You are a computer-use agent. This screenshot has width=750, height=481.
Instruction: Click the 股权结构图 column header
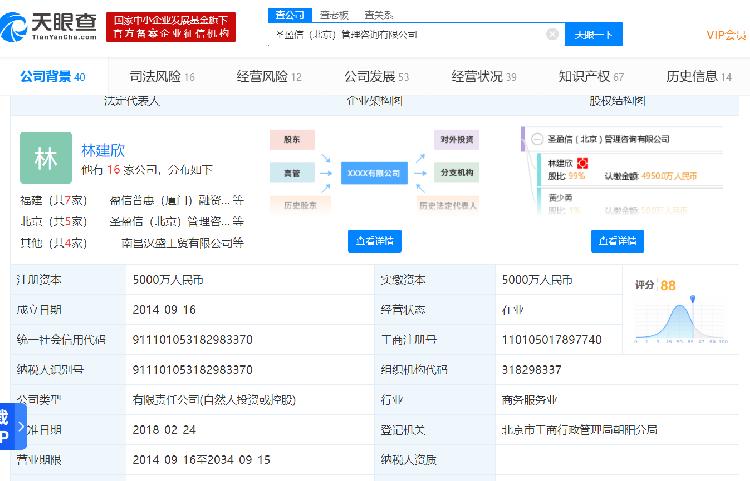tap(617, 101)
